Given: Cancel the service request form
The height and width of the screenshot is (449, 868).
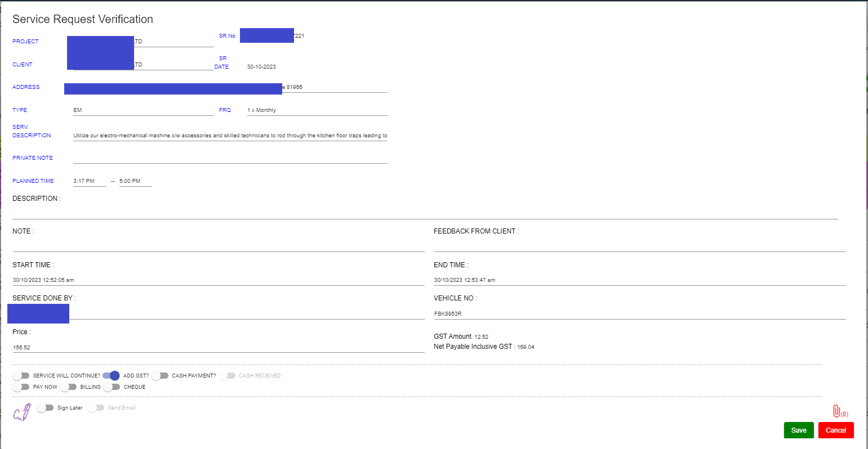Looking at the screenshot, I should pos(836,430).
